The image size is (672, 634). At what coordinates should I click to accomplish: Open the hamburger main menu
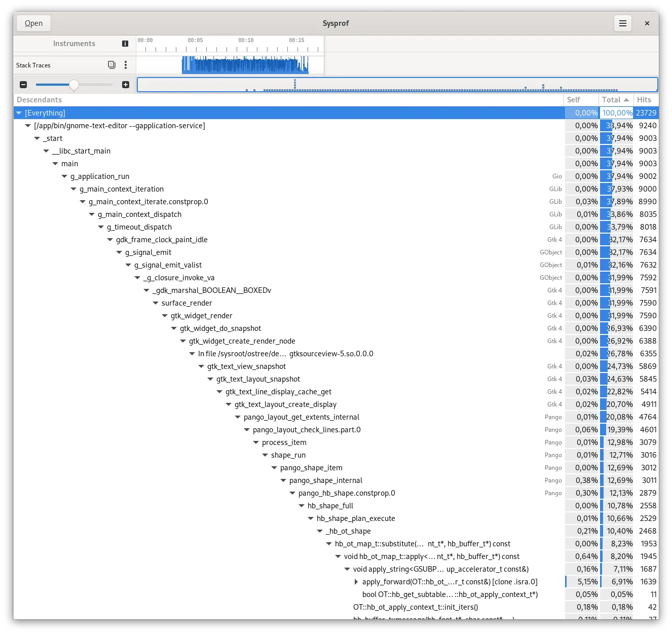click(x=623, y=23)
